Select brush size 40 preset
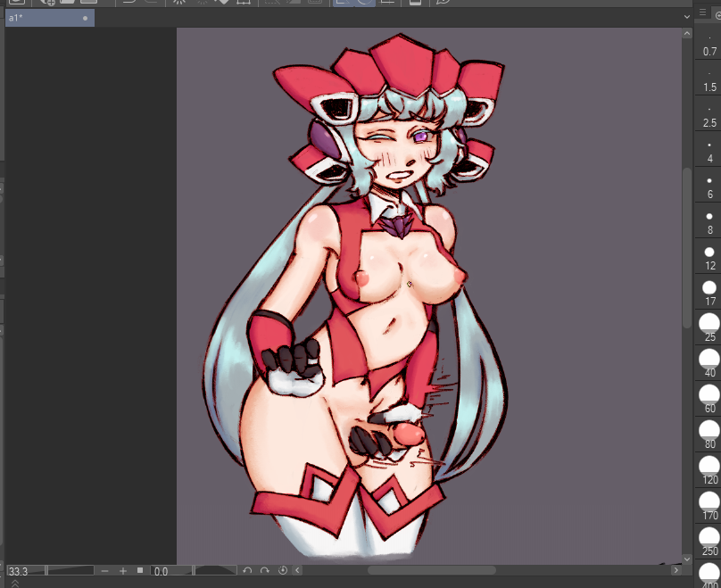 pyautogui.click(x=709, y=363)
